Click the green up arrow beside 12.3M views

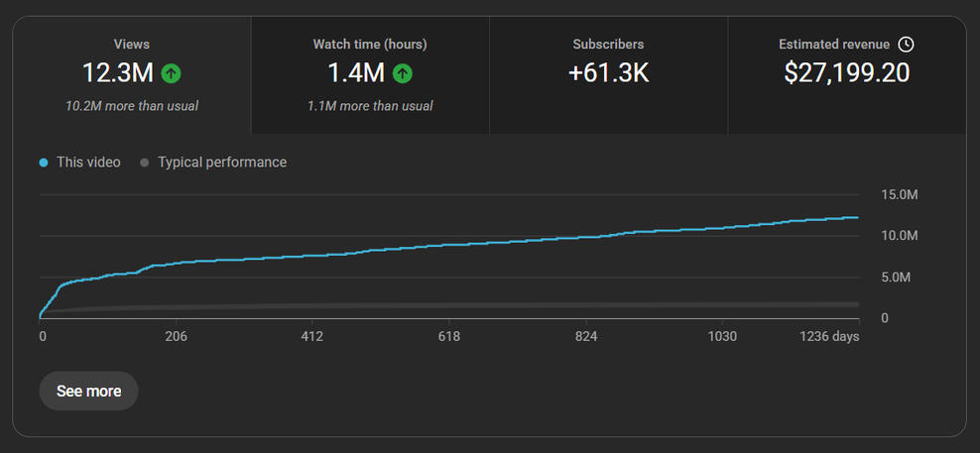172,72
